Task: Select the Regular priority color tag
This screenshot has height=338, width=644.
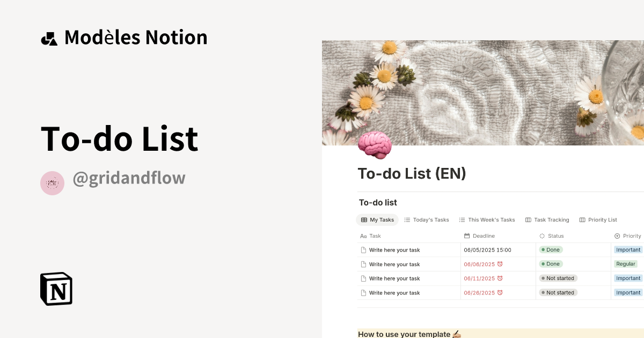Action: pyautogui.click(x=626, y=264)
